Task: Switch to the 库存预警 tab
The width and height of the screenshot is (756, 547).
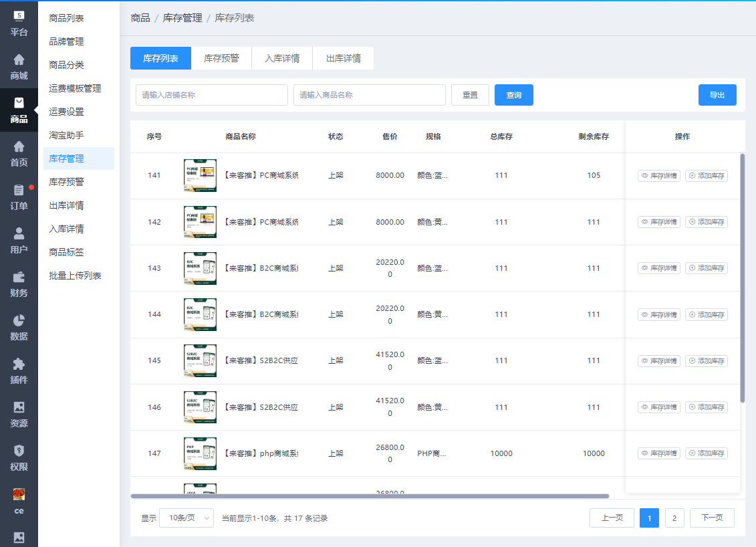Action: click(x=222, y=58)
